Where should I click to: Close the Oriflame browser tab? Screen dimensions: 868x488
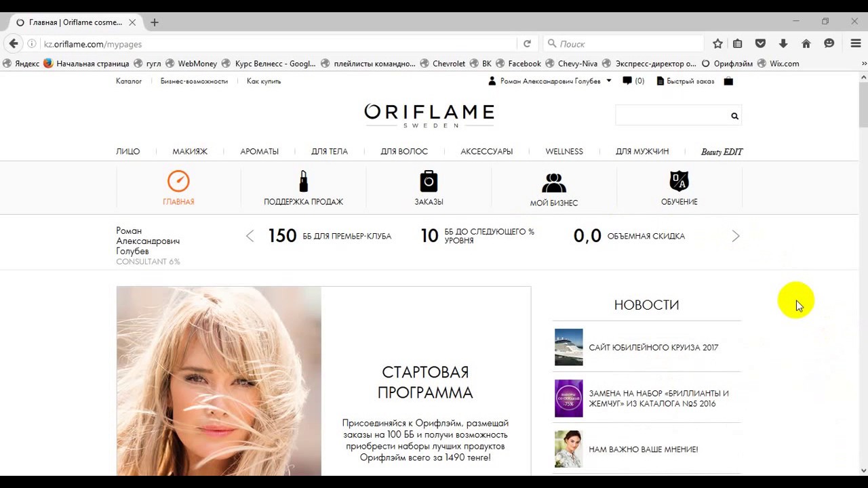click(x=132, y=22)
